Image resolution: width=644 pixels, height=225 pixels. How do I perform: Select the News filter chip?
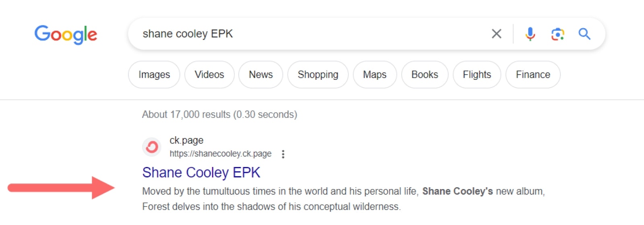pos(261,75)
